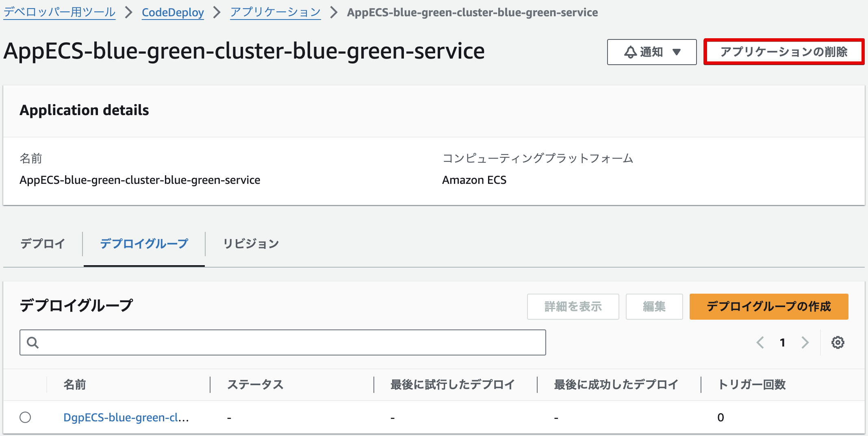Click the 編集 button
This screenshot has width=868, height=436.
654,307
